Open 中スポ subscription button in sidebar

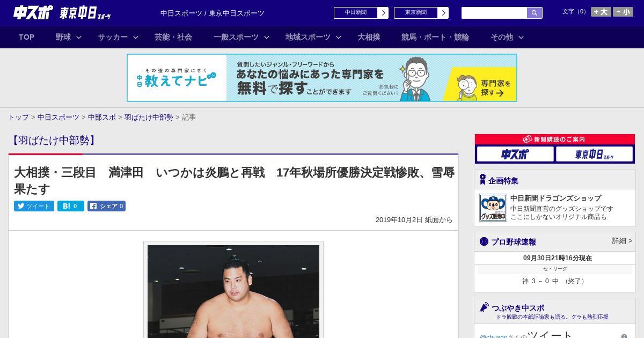tap(515, 155)
